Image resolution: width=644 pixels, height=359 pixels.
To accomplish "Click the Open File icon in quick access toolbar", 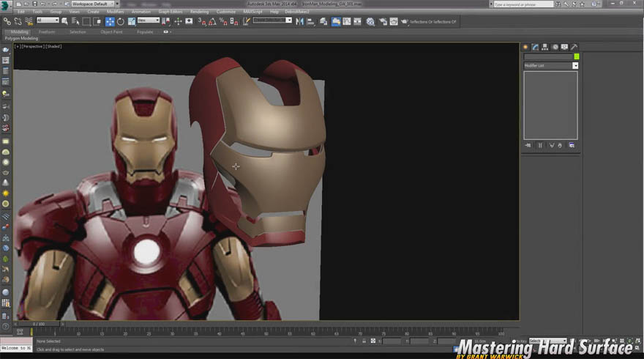I will tap(26, 4).
